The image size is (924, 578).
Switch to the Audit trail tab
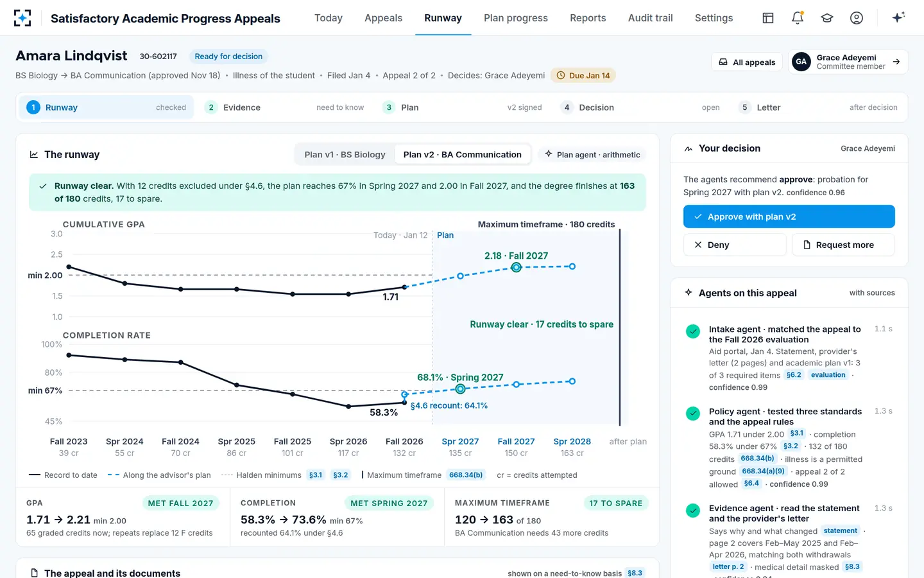651,18
